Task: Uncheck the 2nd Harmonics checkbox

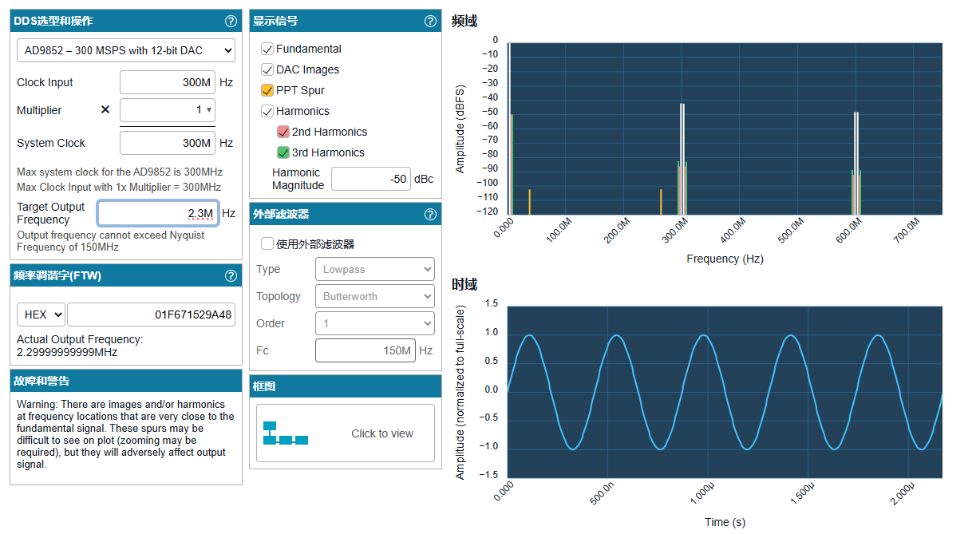Action: pyautogui.click(x=283, y=133)
